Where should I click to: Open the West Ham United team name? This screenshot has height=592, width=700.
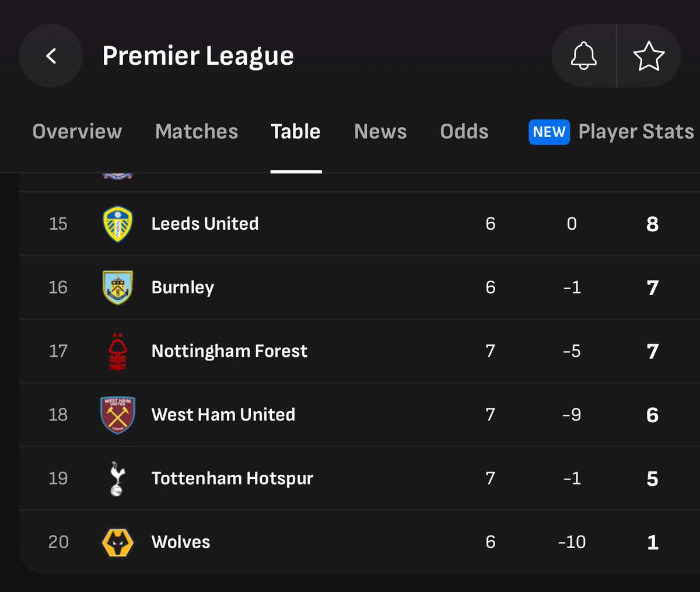coord(223,415)
